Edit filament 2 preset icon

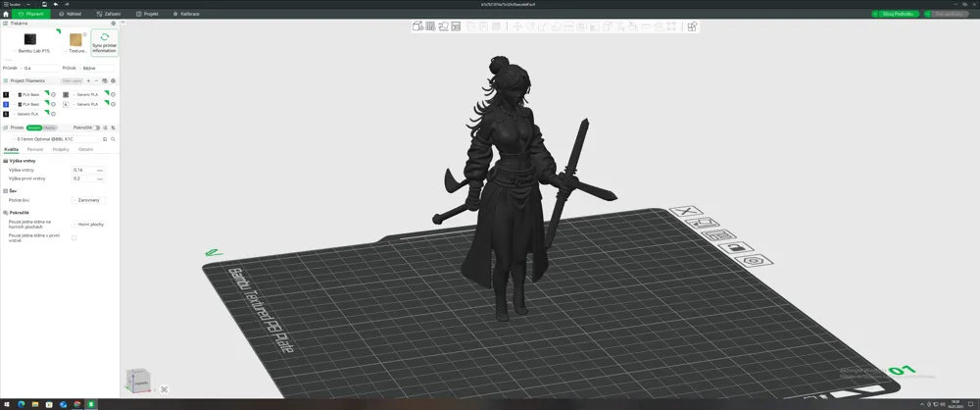coord(113,94)
